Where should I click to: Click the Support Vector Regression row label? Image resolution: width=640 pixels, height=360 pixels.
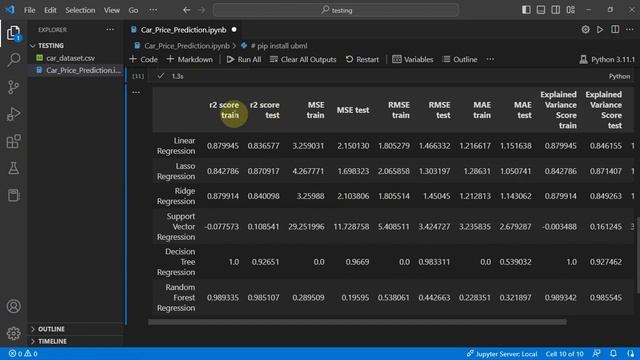coord(176,227)
